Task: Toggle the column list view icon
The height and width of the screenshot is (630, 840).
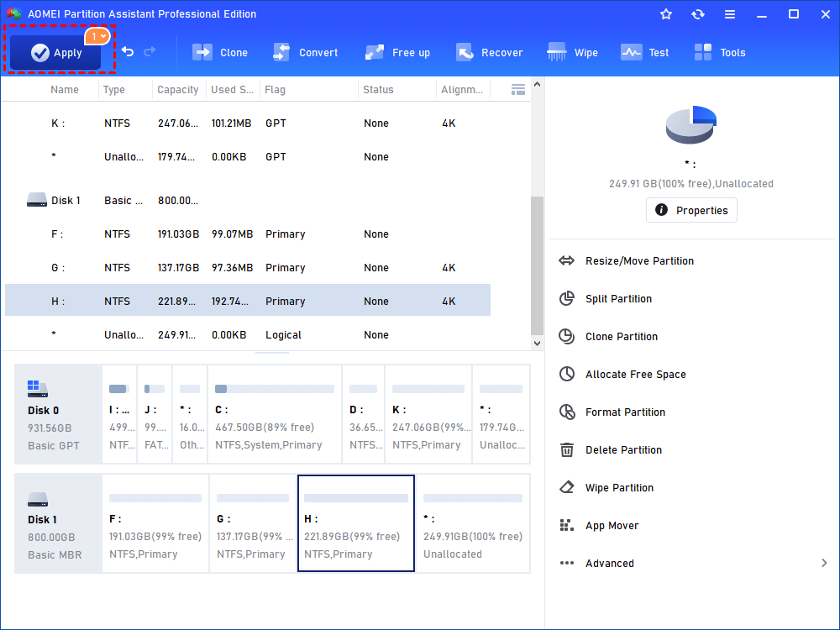Action: pos(518,90)
